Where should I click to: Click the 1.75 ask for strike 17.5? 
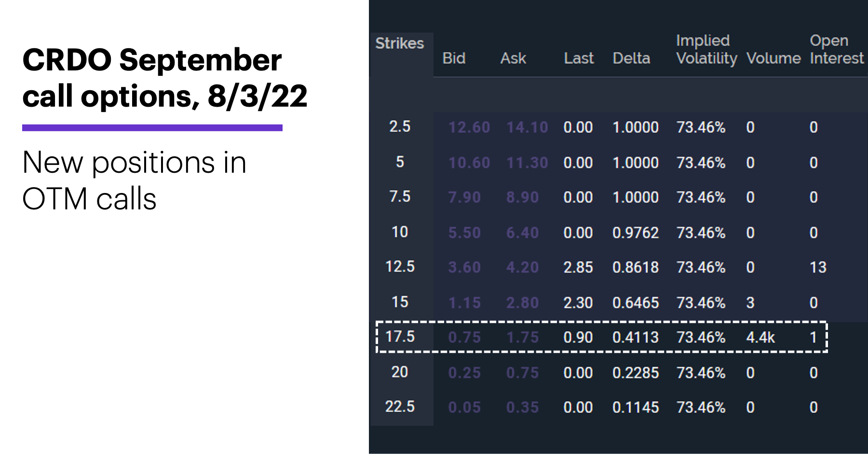522,337
